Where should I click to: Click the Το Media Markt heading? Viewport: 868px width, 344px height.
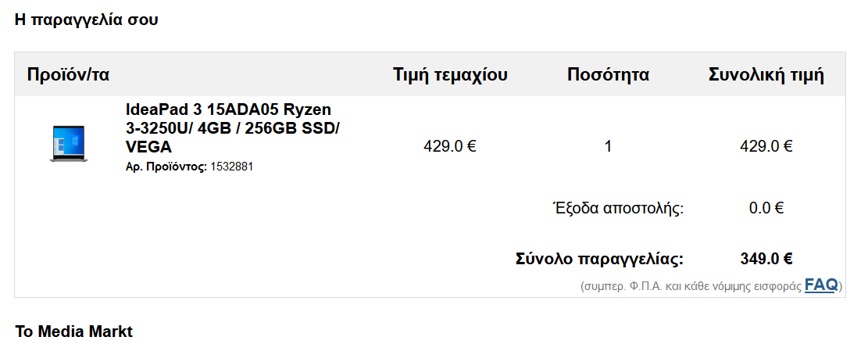click(x=74, y=331)
